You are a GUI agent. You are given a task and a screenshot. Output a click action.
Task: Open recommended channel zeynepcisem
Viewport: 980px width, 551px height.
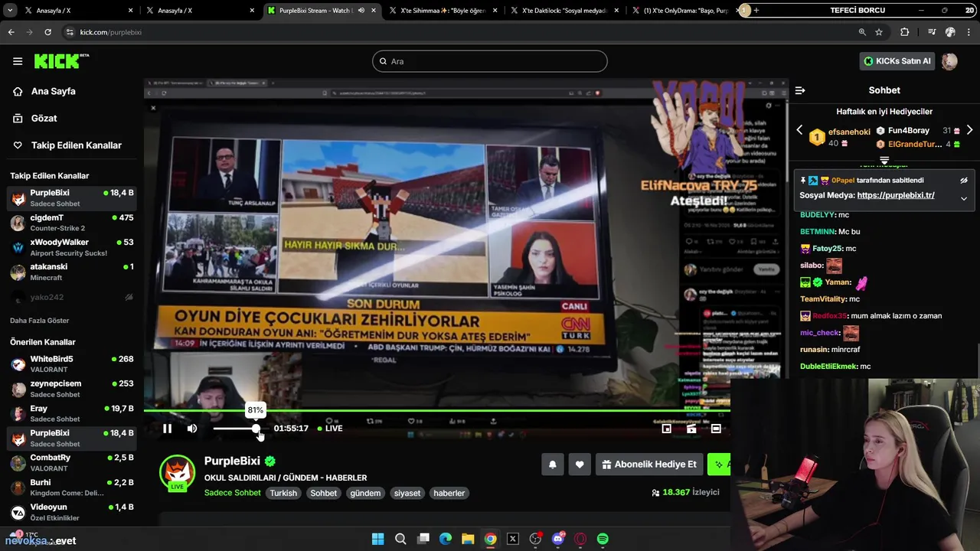71,388
